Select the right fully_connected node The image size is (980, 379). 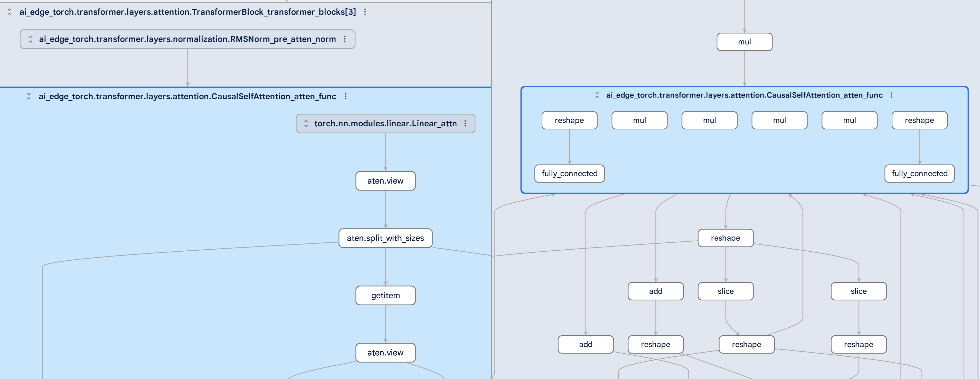coord(919,174)
